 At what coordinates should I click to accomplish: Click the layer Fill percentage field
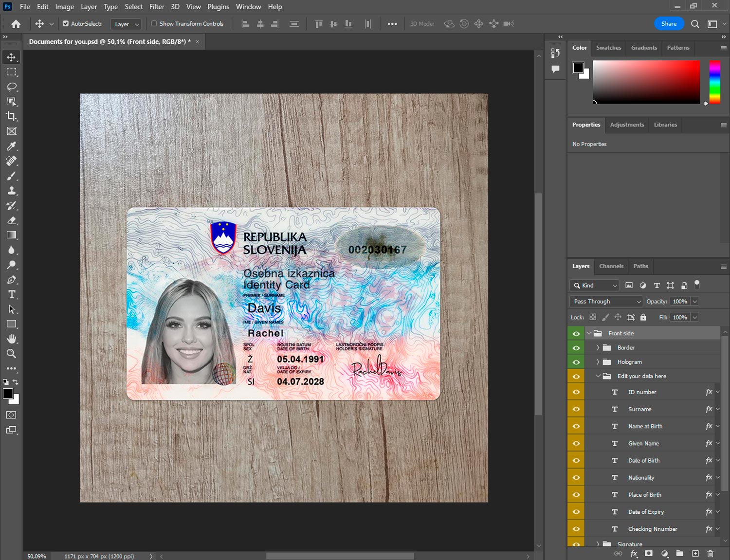coord(680,317)
